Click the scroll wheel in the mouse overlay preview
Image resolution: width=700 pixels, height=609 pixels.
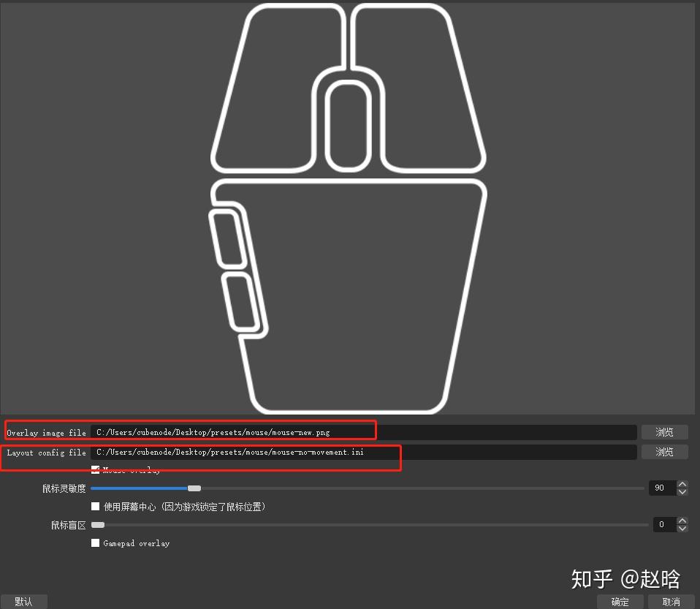click(349, 124)
